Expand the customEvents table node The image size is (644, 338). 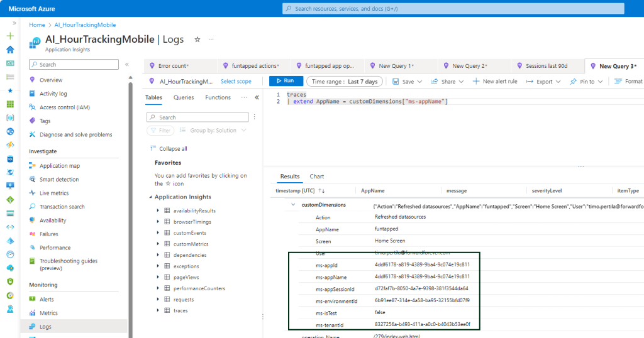(x=158, y=233)
